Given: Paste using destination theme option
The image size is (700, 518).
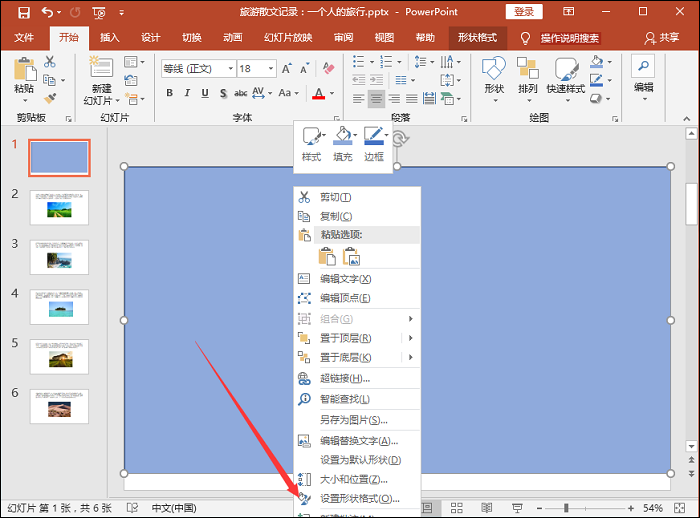Looking at the screenshot, I should coord(327,256).
